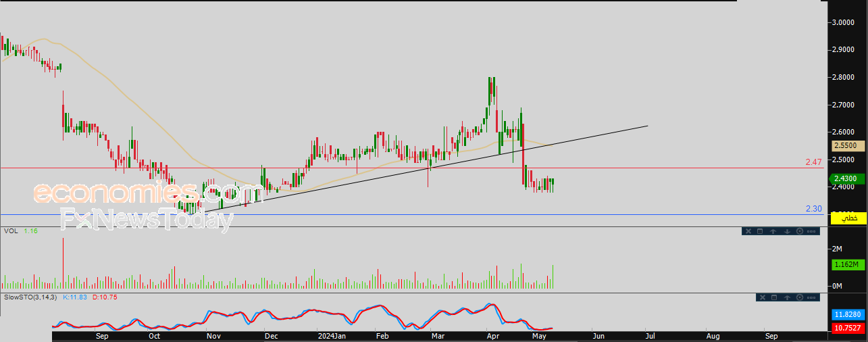Click the K:11.83 legend value

click(76, 297)
